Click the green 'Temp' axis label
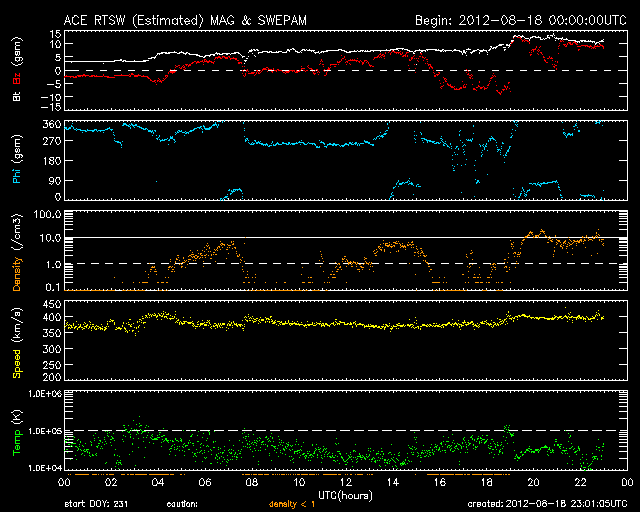Screen dimensions: 640x512 tap(17, 443)
